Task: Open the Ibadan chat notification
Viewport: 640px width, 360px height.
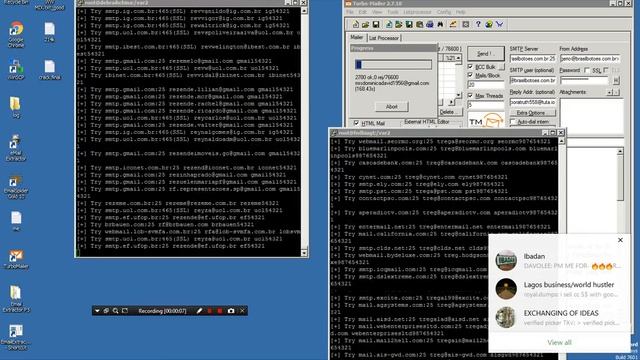Action: pyautogui.click(x=559, y=261)
